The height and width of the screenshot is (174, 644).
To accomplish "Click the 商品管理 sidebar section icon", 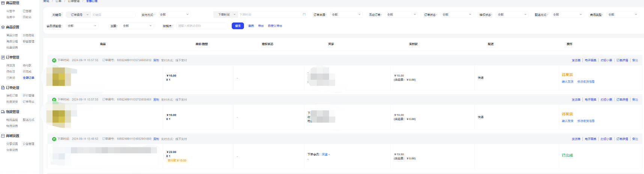I will tap(3, 3).
